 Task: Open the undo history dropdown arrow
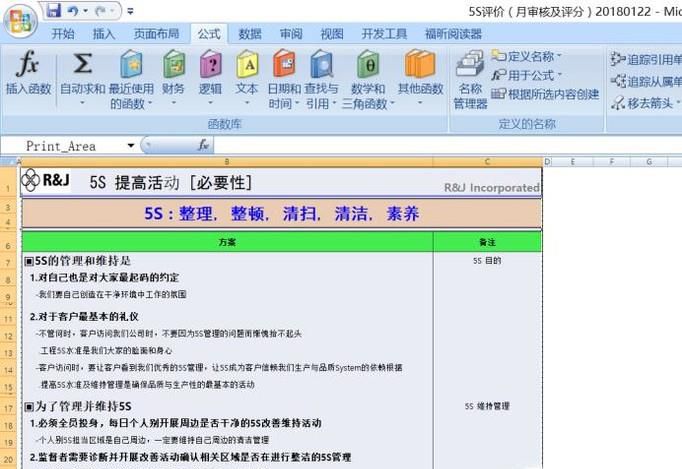[x=85, y=10]
